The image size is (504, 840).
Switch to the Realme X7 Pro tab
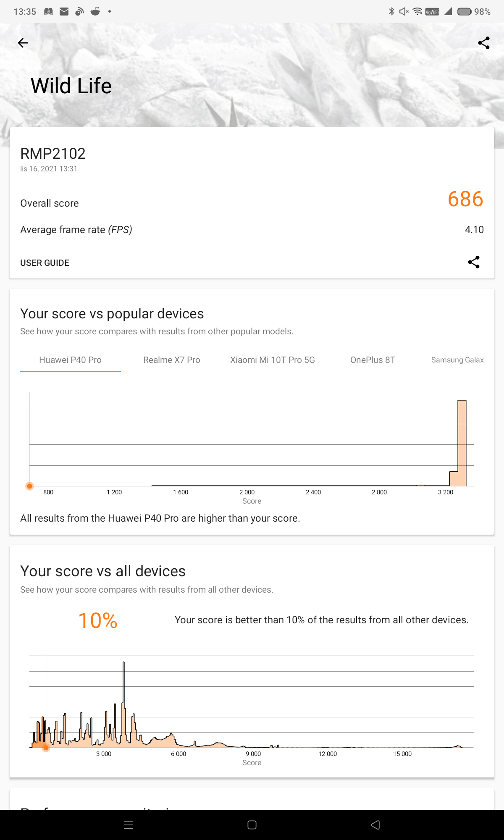pyautogui.click(x=172, y=360)
